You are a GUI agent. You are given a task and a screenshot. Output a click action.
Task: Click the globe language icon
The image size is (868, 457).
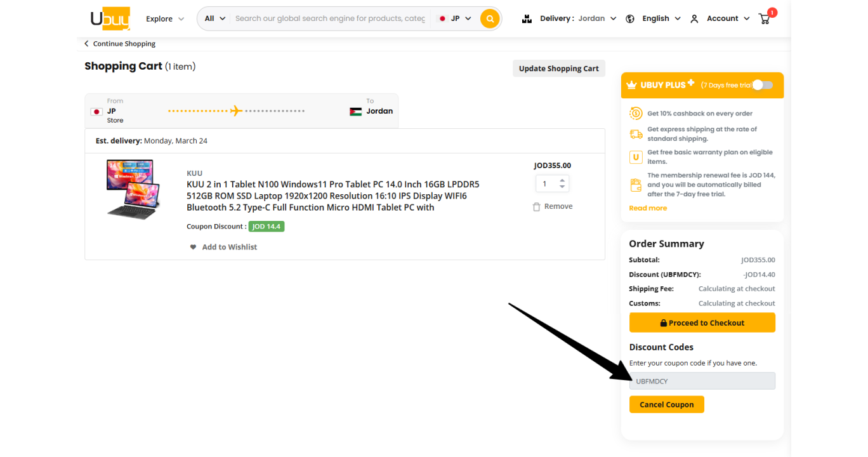tap(630, 18)
